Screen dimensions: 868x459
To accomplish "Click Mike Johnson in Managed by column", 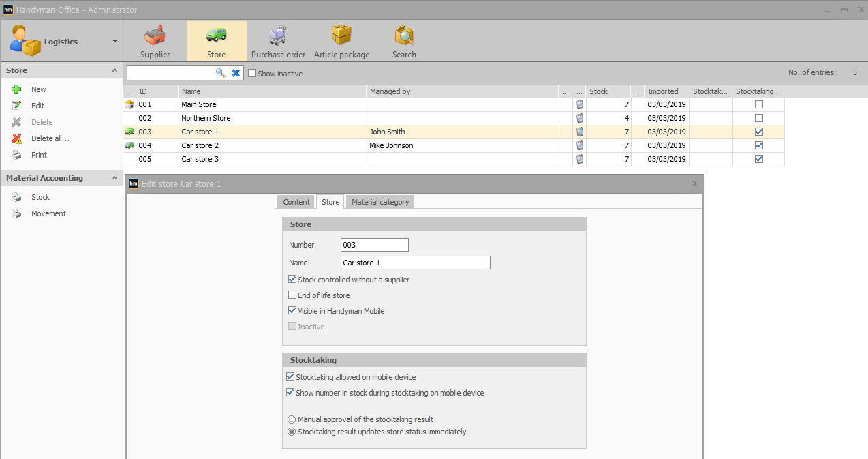I will click(x=391, y=145).
